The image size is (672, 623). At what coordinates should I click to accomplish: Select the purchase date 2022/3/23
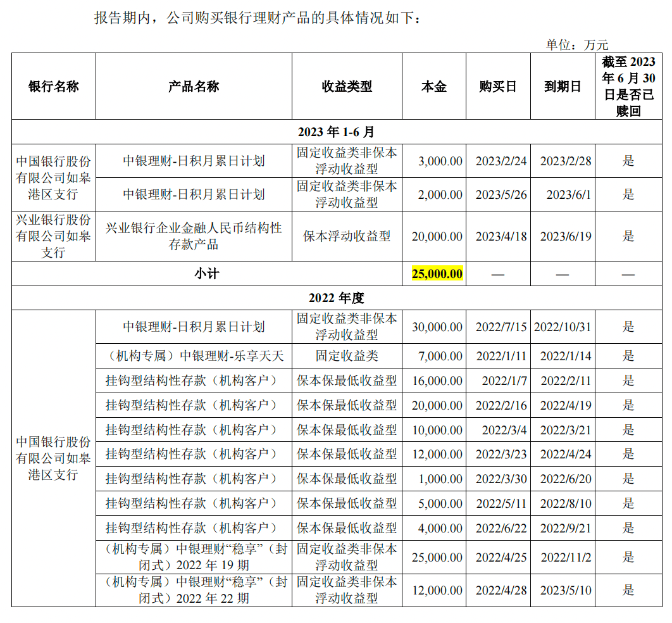tap(501, 454)
